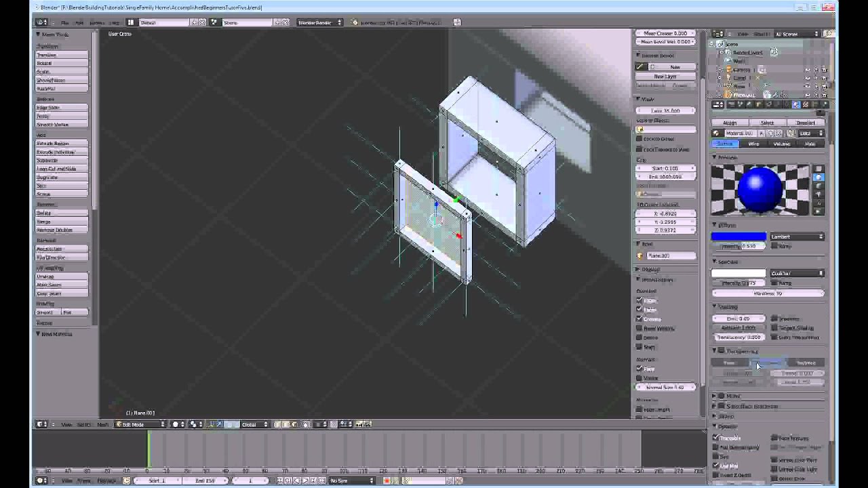Click the Lens 35.000 field
Screen dimensions: 868x488
pyautogui.click(x=665, y=110)
